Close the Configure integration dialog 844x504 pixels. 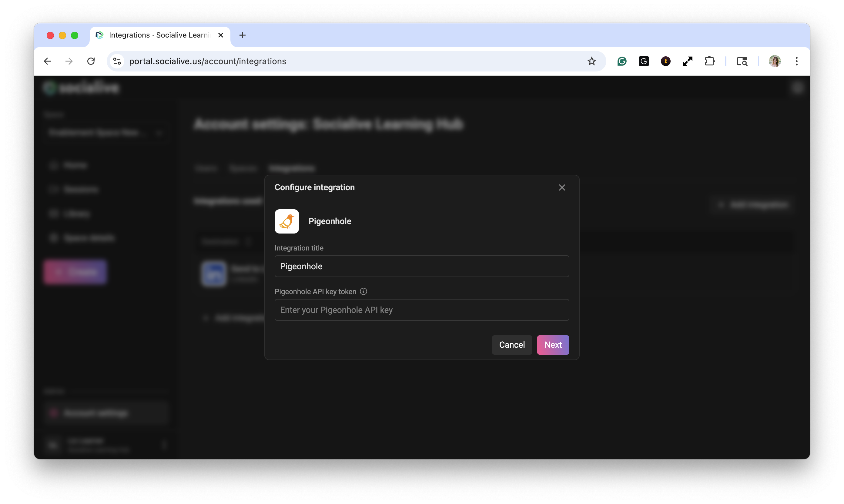coord(561,187)
